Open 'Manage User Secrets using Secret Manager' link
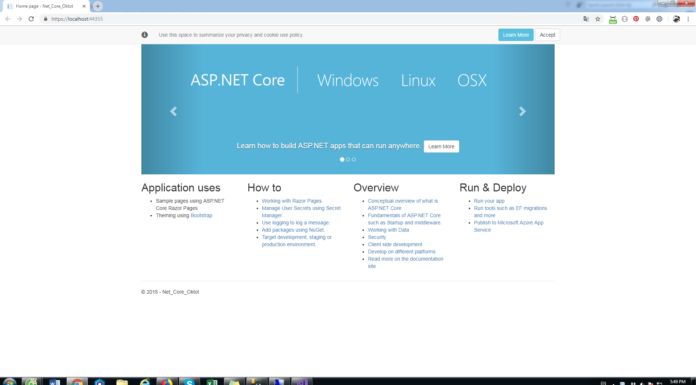The width and height of the screenshot is (696, 385). [x=301, y=211]
